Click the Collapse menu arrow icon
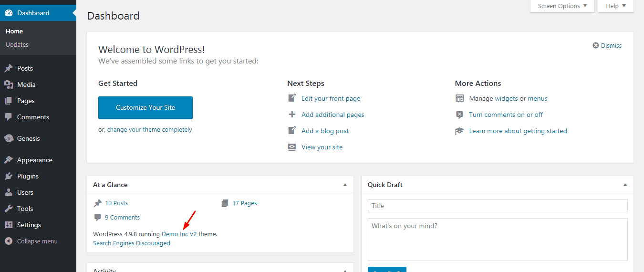 9,241
